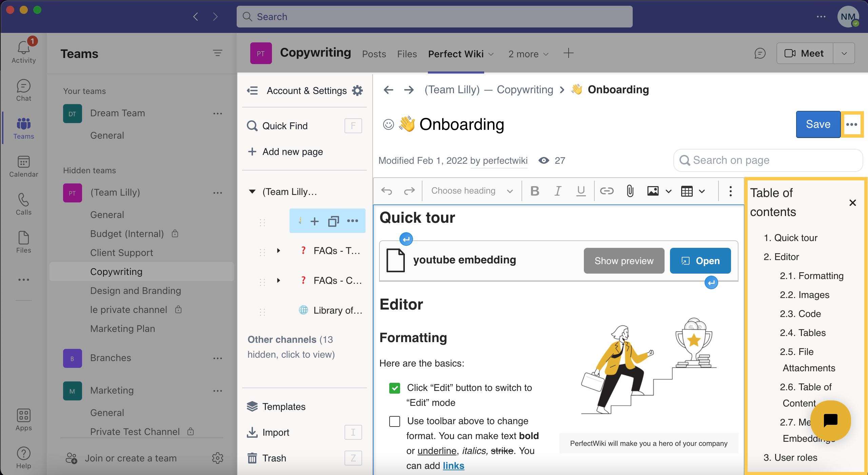Expand the '2 more' tabs dropdown
This screenshot has width=868, height=475.
click(529, 54)
